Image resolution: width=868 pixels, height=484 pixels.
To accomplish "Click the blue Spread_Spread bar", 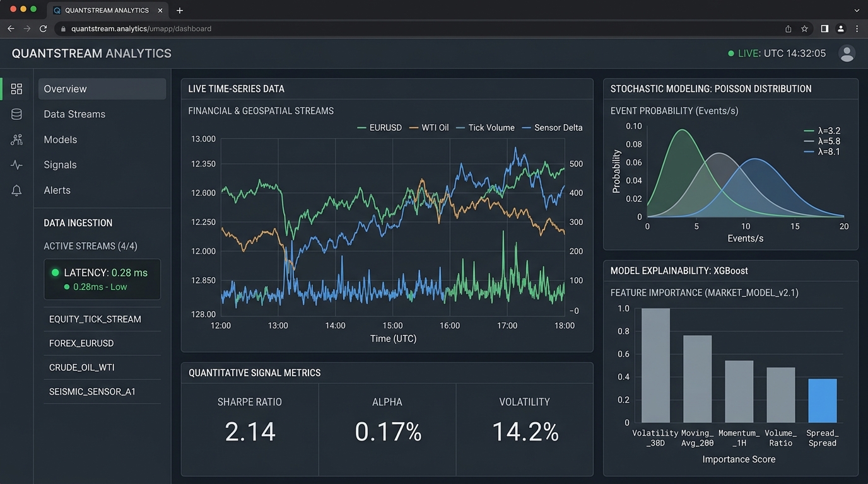I will [x=823, y=401].
